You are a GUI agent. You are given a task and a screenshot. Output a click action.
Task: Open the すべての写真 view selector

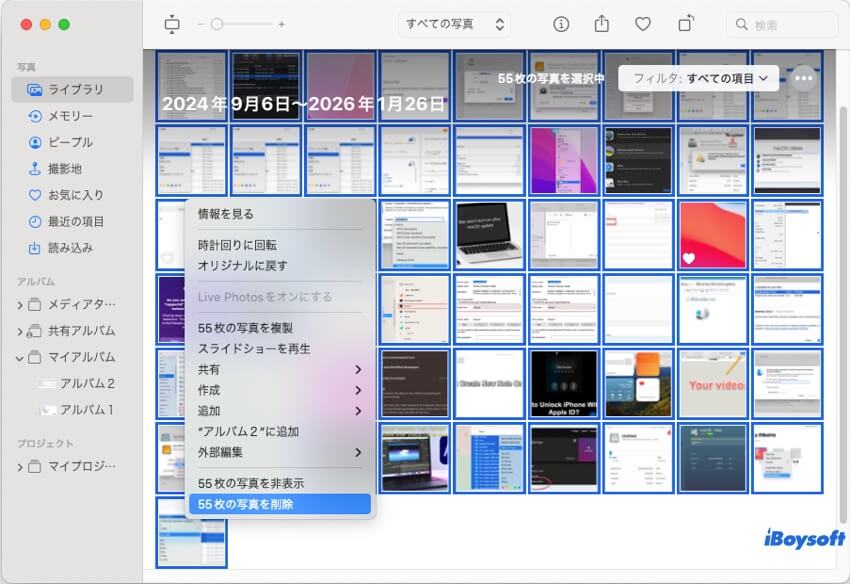pos(454,24)
